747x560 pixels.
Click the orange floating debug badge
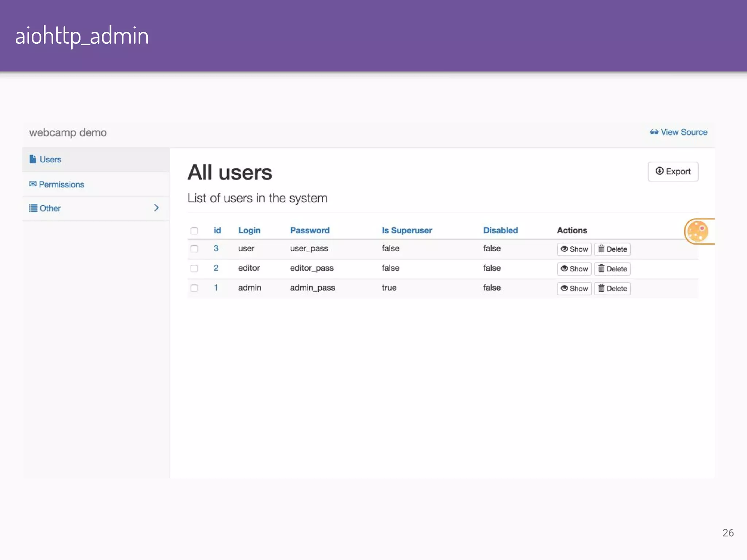[x=698, y=231]
